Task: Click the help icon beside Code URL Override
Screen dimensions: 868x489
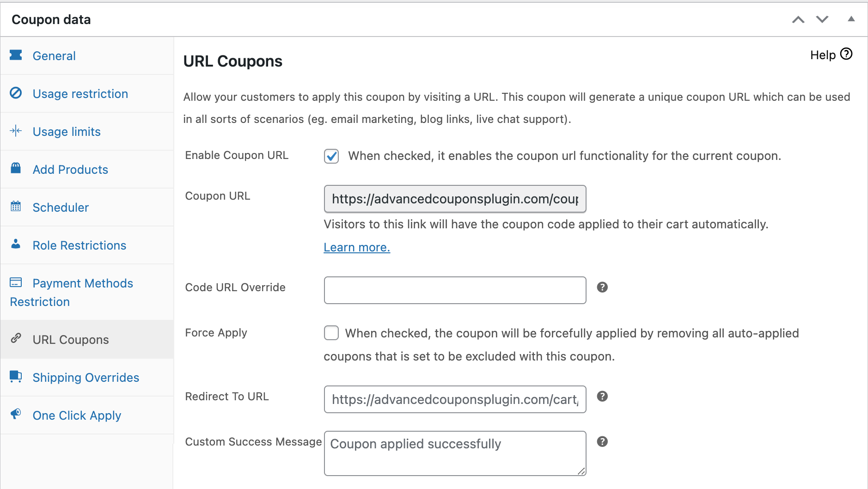Action: (x=602, y=287)
